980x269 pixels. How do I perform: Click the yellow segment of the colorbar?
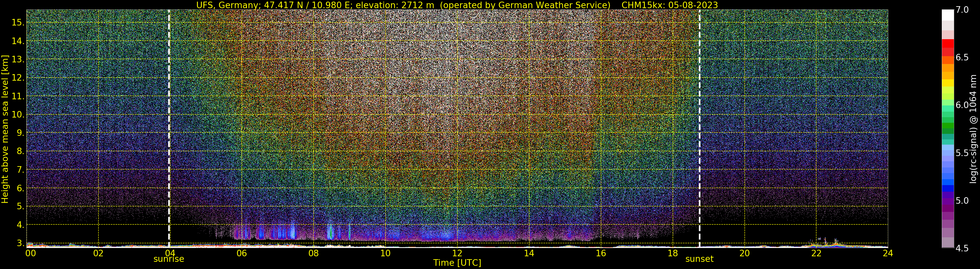[948, 83]
